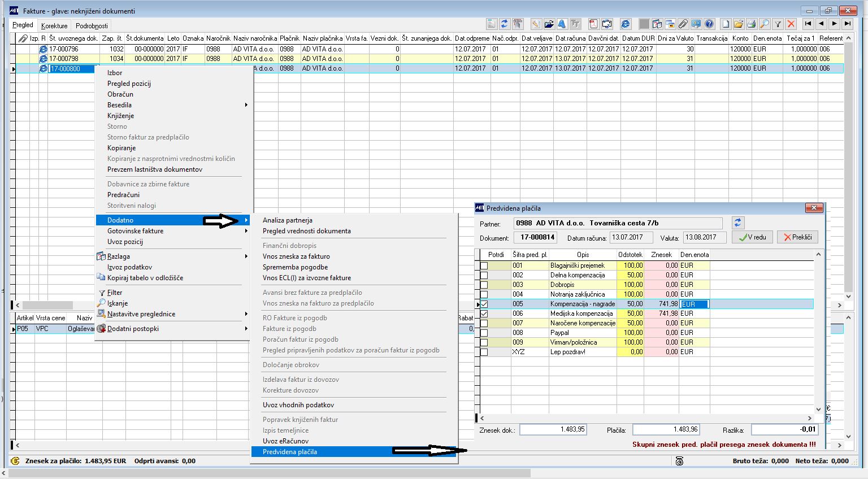This screenshot has height=479, width=868.
Task: Click the document list icon at toolbar start
Action: tap(492, 24)
